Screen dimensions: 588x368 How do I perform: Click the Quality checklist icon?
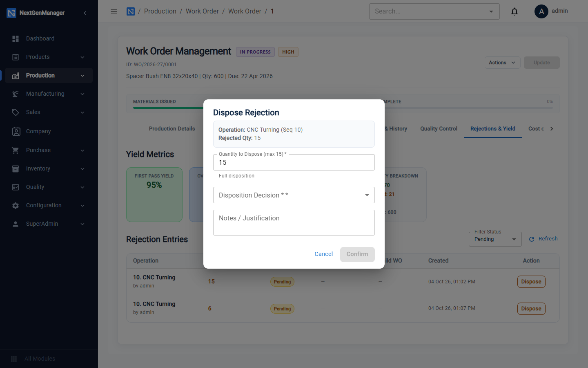pyautogui.click(x=16, y=187)
